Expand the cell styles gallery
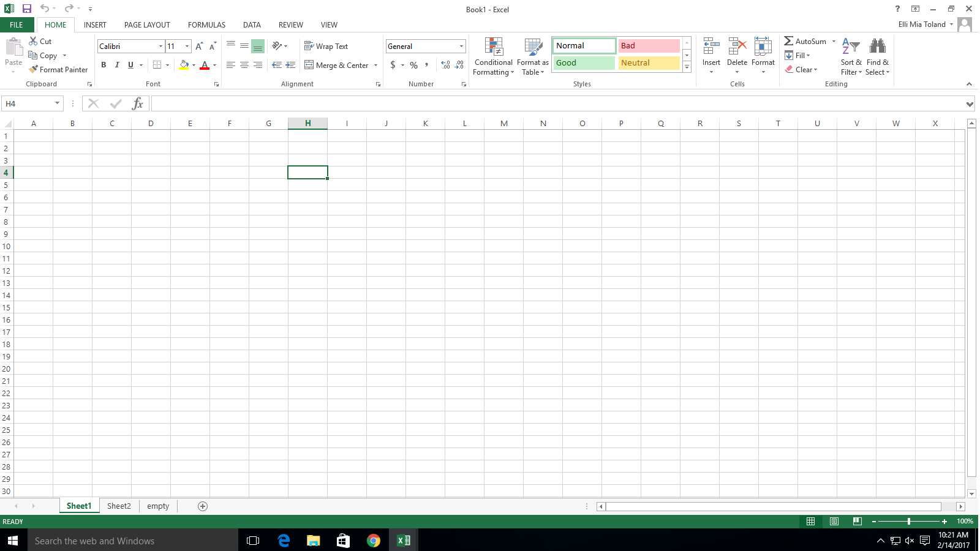 [687, 67]
